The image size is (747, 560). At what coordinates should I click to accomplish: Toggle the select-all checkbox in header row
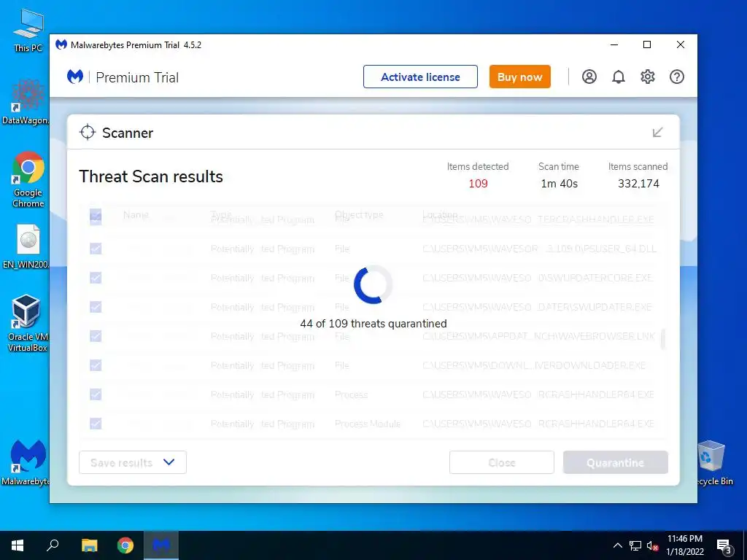(x=96, y=216)
